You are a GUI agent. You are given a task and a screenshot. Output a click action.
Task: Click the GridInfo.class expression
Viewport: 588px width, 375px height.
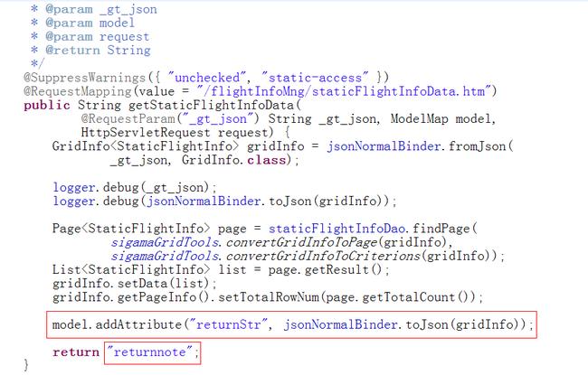[x=234, y=160]
